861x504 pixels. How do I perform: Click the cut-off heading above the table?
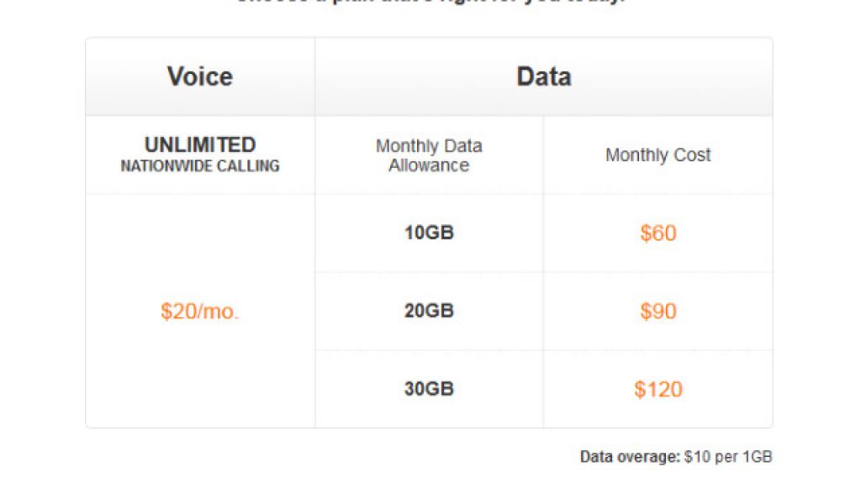429,3
